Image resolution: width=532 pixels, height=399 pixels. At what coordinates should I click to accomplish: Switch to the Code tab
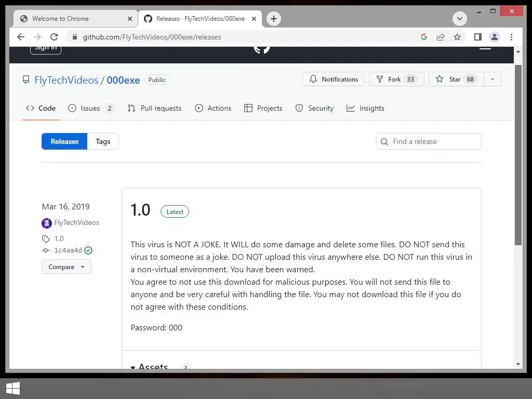[x=41, y=108]
